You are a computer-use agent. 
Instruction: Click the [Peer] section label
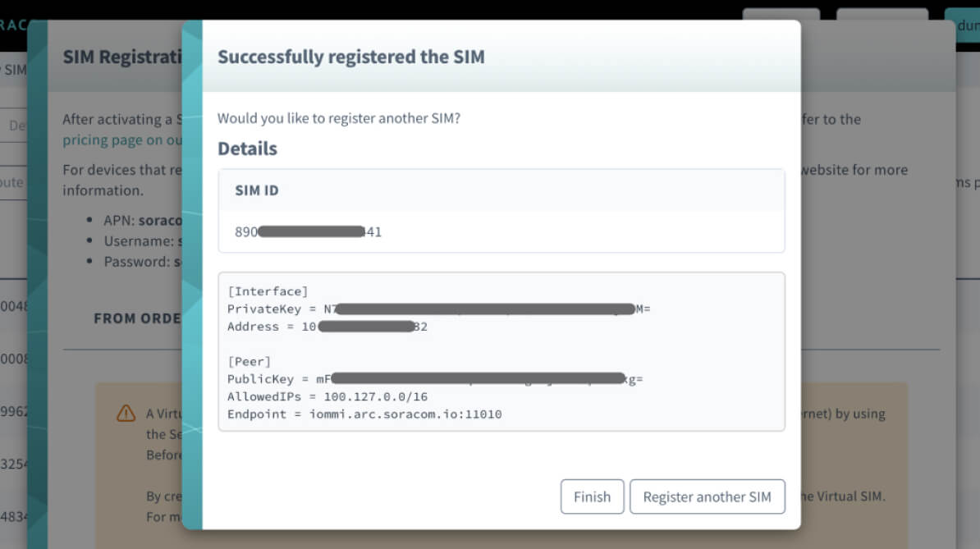coord(249,361)
